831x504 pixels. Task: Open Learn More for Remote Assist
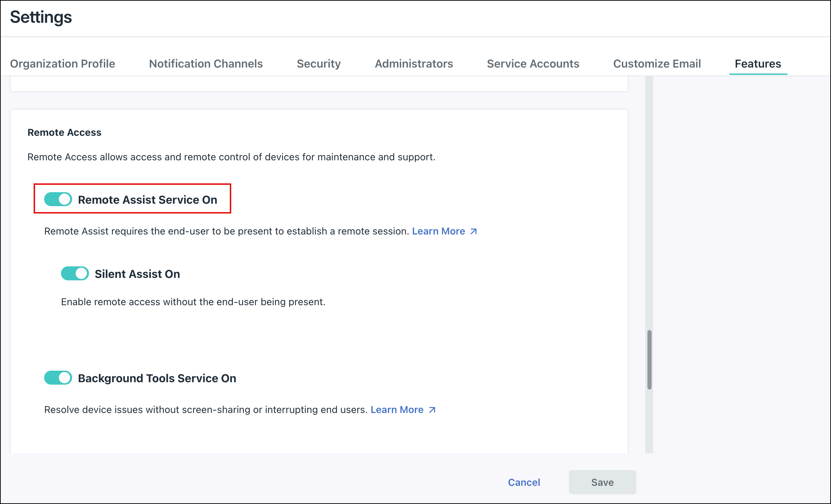click(x=439, y=231)
